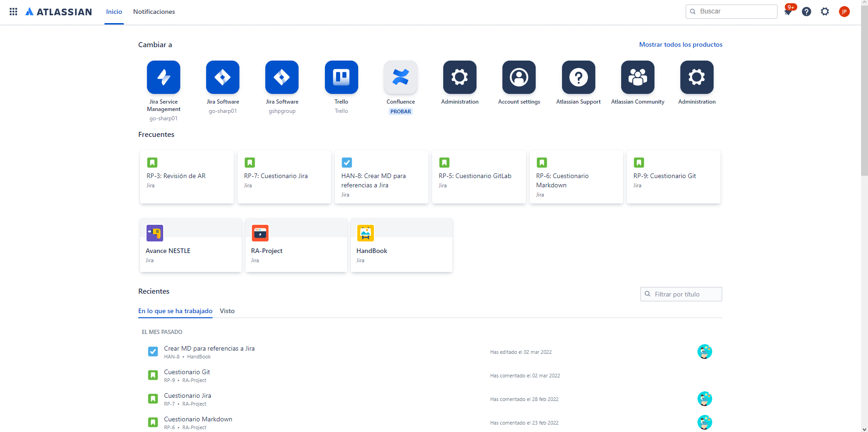Click Avance NESTLE project icon
Screen dimensions: 868x432
(x=155, y=233)
